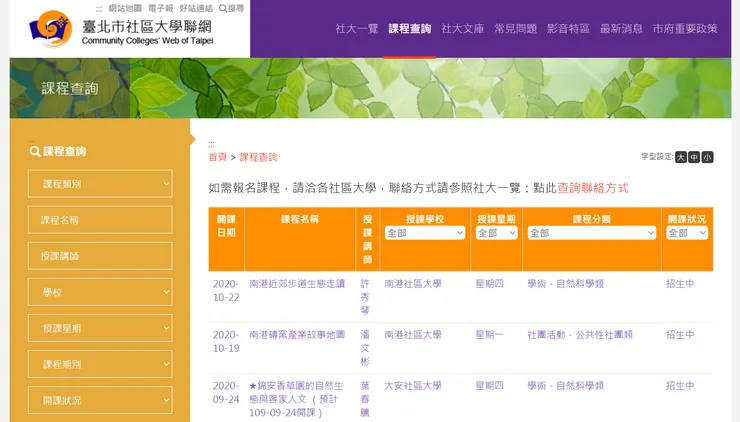Screen dimensions: 740x422
Task: Click the 星期一 cell
Action: [x=489, y=335]
